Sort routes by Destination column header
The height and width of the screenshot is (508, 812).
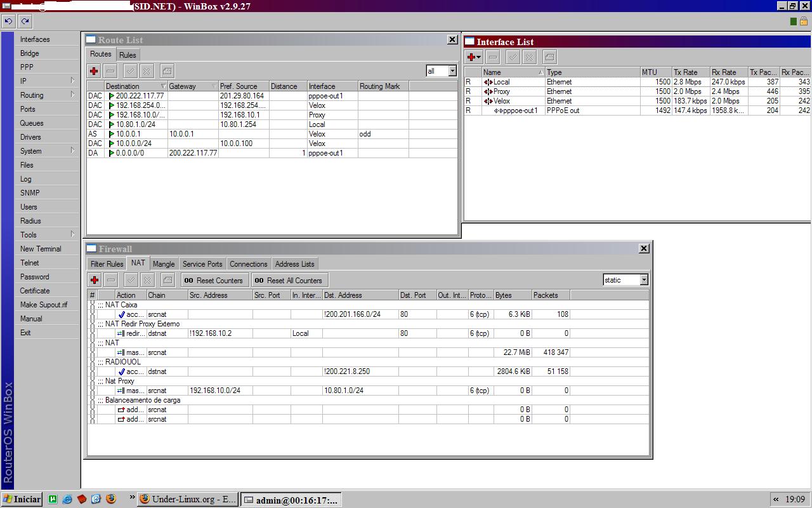[x=136, y=86]
